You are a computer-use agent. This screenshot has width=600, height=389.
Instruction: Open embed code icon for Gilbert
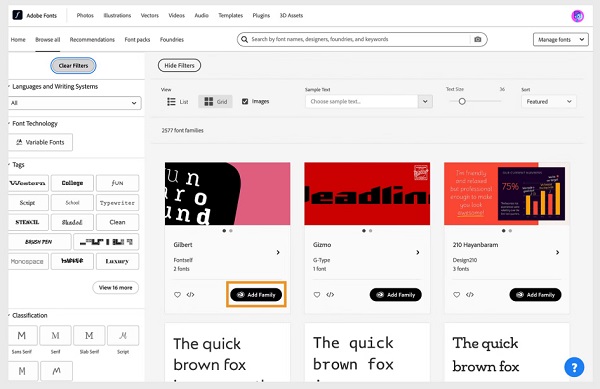pos(190,295)
